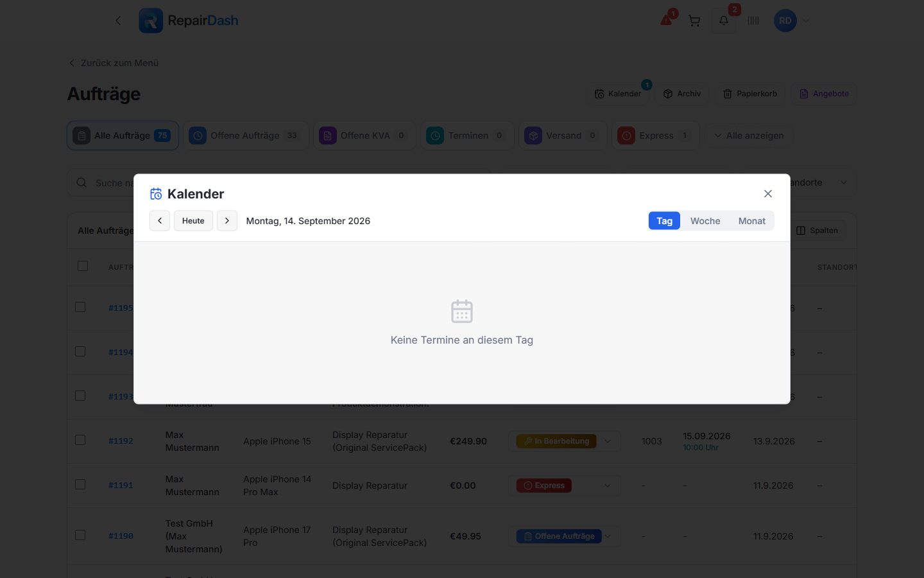Show notifications via the bell icon
The image size is (924, 578).
click(724, 21)
